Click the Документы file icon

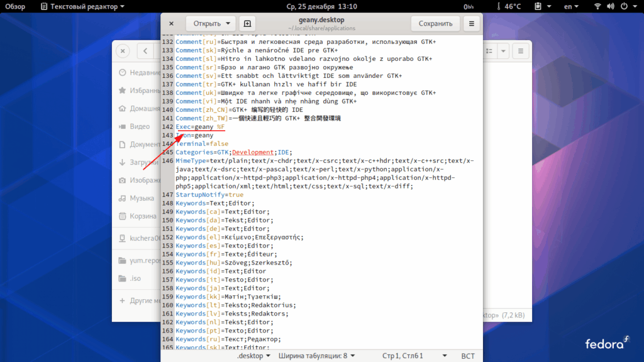click(x=123, y=144)
